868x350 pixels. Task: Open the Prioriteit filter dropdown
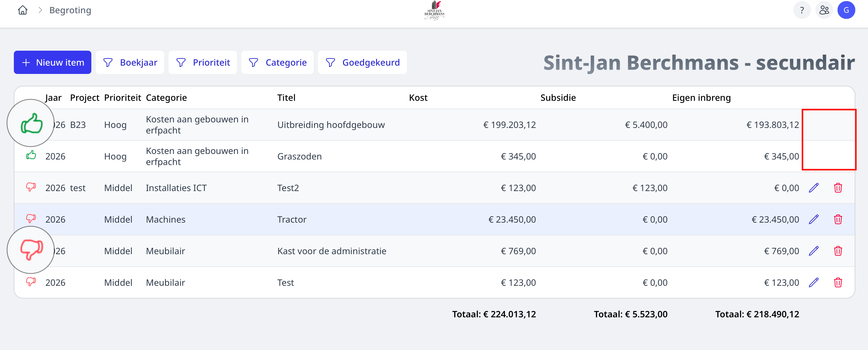point(203,62)
